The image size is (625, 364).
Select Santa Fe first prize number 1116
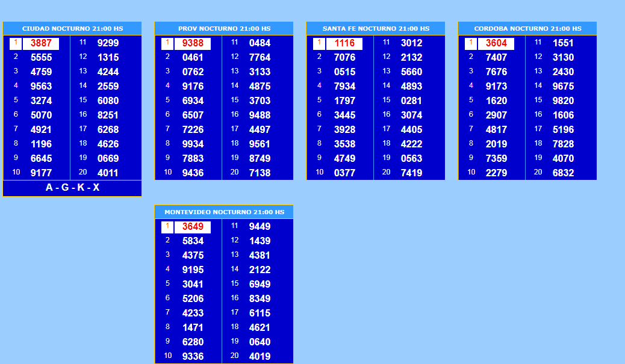click(344, 43)
